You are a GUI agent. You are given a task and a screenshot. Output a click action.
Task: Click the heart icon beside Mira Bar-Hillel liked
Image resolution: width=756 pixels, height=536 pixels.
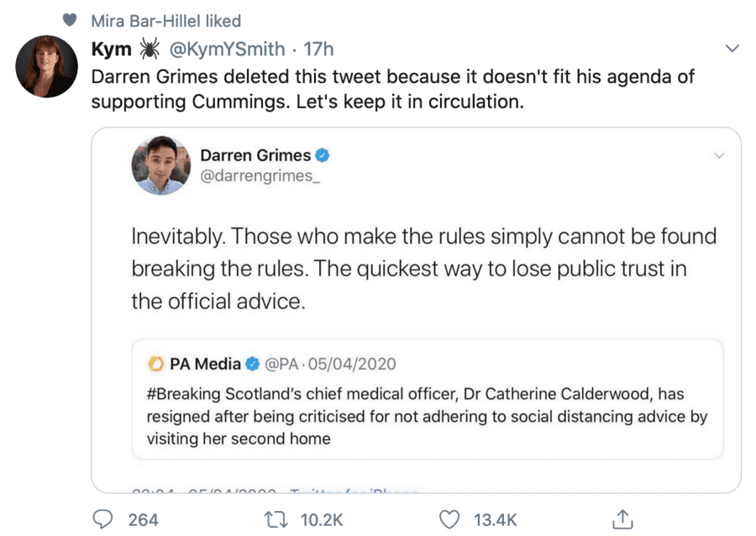click(x=71, y=21)
